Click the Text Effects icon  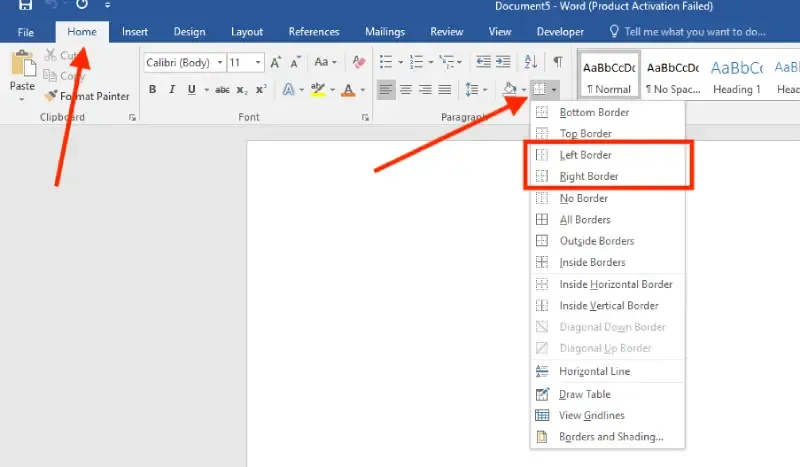coord(289,90)
